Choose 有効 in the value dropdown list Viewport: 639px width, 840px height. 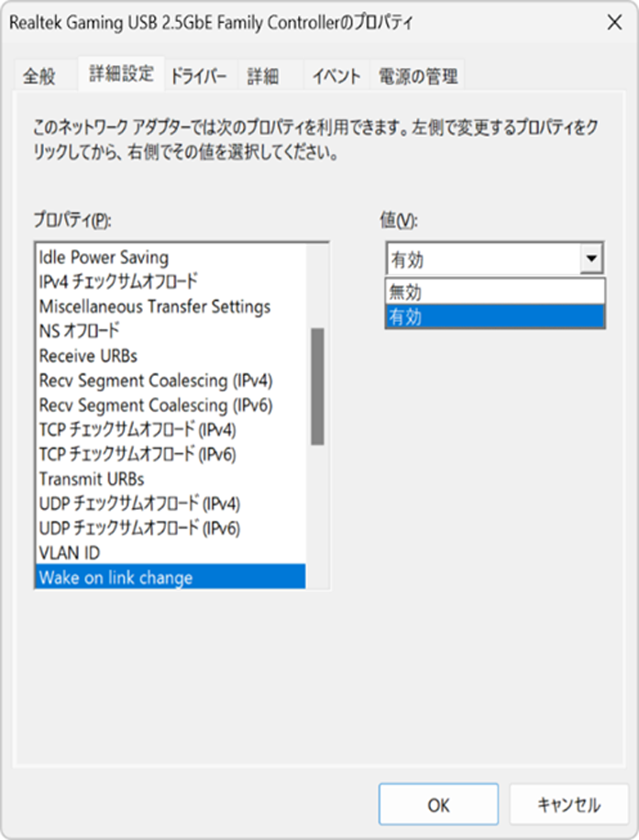(495, 316)
